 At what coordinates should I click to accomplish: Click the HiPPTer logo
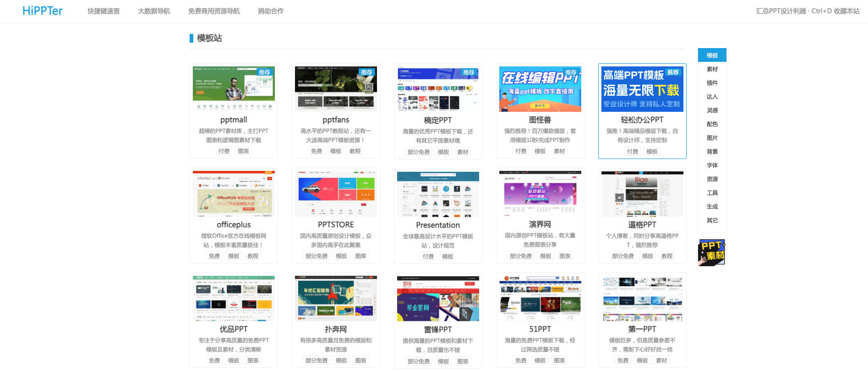(43, 11)
